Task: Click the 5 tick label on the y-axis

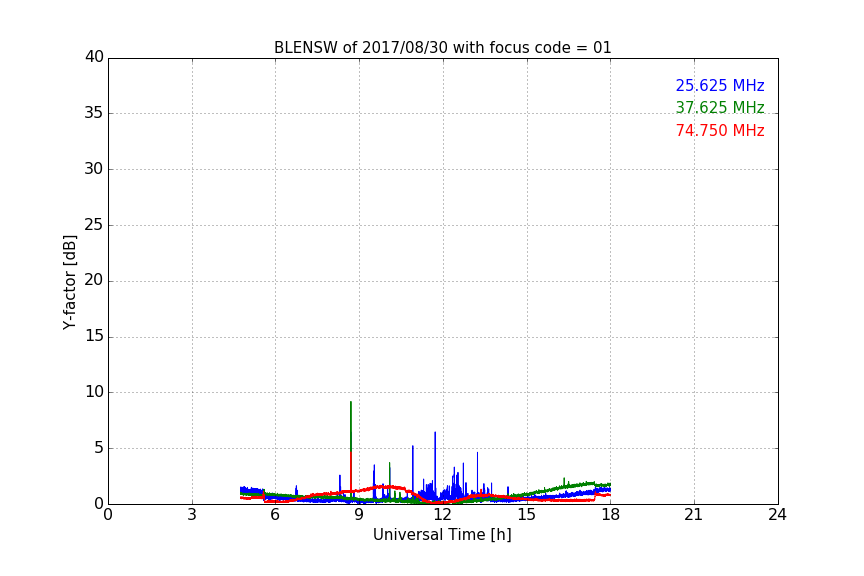Action: 99,448
